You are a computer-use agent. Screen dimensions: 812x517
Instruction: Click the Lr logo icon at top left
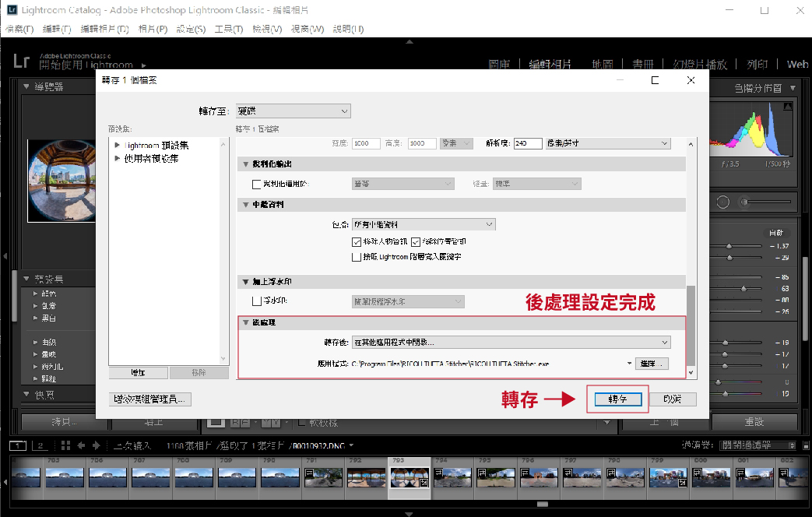pos(21,62)
